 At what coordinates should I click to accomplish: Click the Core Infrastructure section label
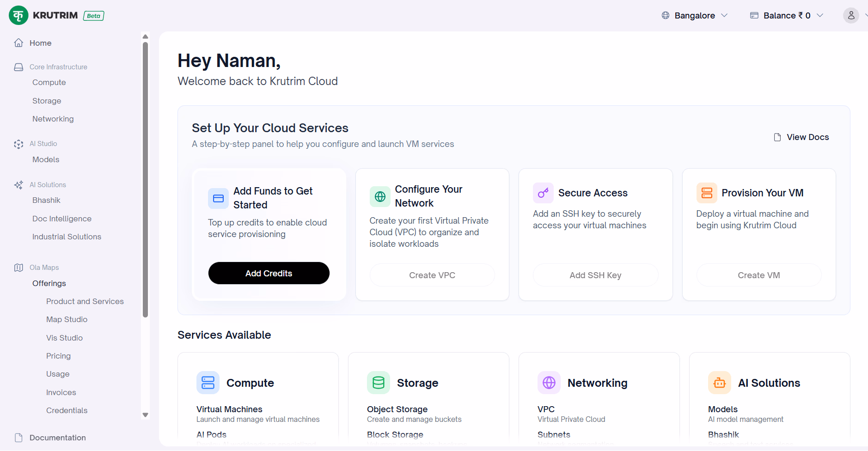tap(58, 67)
